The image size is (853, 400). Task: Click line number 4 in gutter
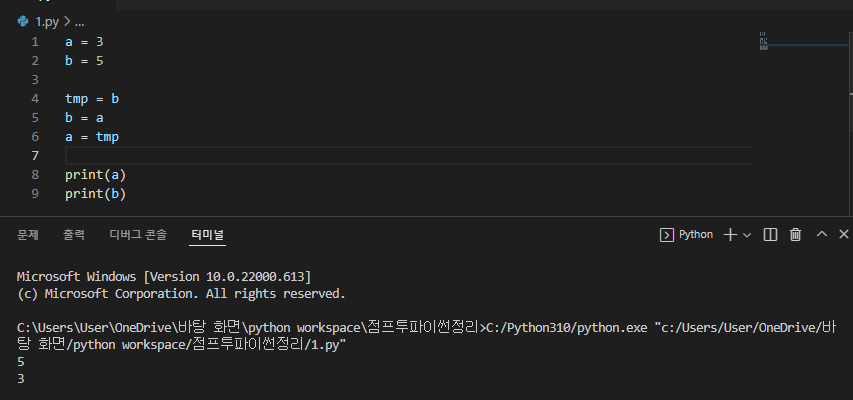35,99
